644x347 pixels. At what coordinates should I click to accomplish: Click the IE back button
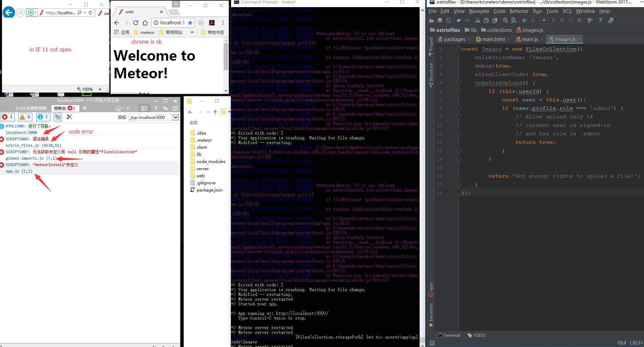9,13
